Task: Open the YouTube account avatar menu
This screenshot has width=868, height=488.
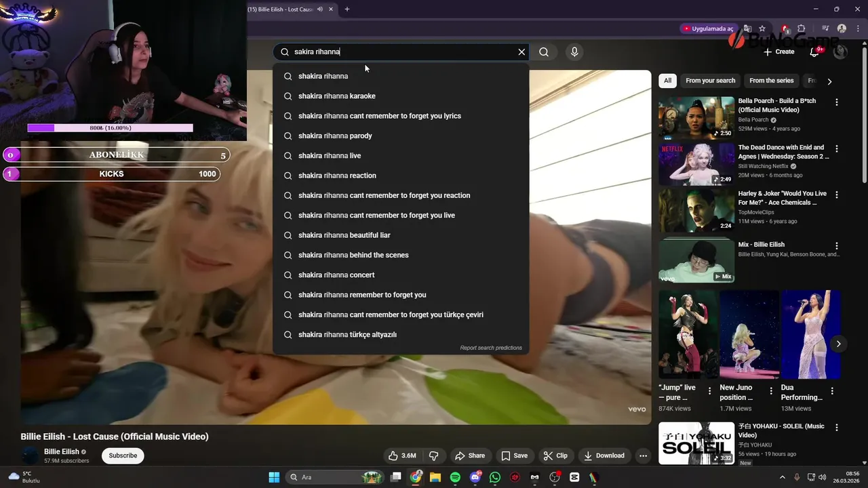Action: point(840,52)
